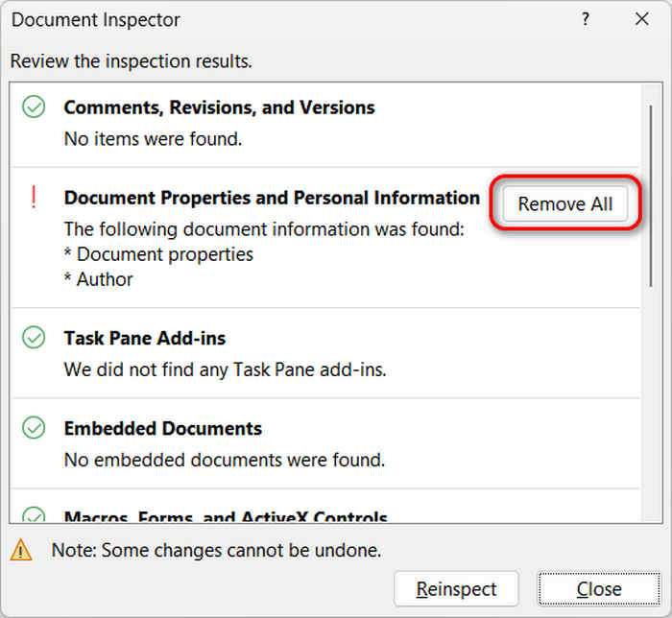672x618 pixels.
Task: Click 'No items were found.' text
Action: point(153,139)
